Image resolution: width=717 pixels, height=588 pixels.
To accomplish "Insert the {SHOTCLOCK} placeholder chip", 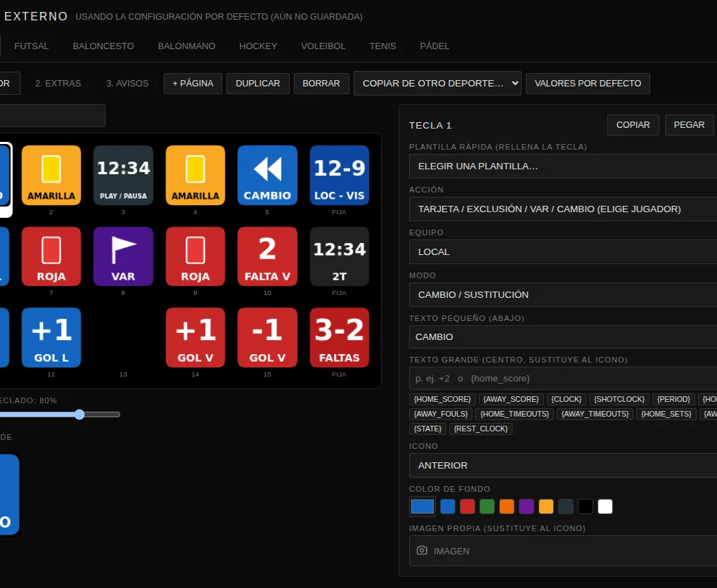I will pyautogui.click(x=619, y=399).
